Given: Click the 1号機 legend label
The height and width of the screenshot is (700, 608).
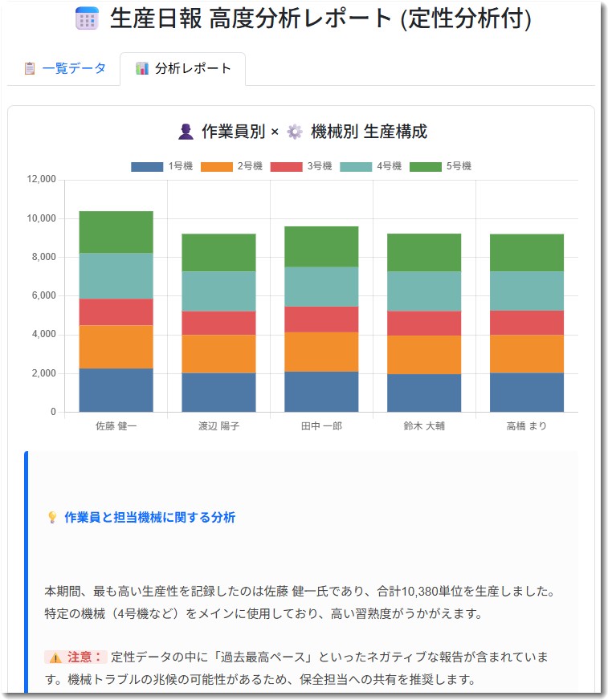Looking at the screenshot, I should point(181,166).
